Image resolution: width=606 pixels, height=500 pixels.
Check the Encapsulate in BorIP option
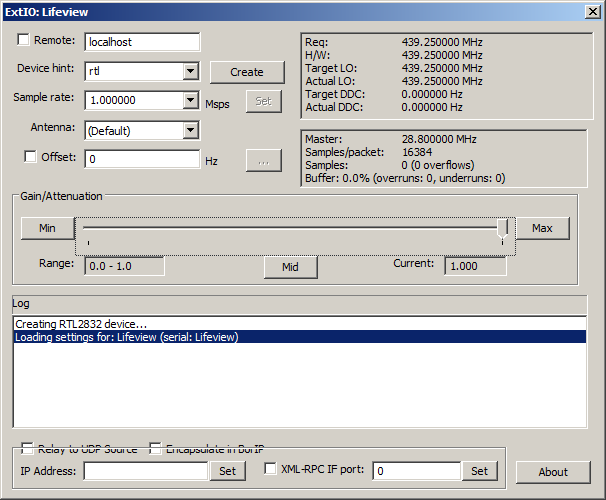[155, 449]
